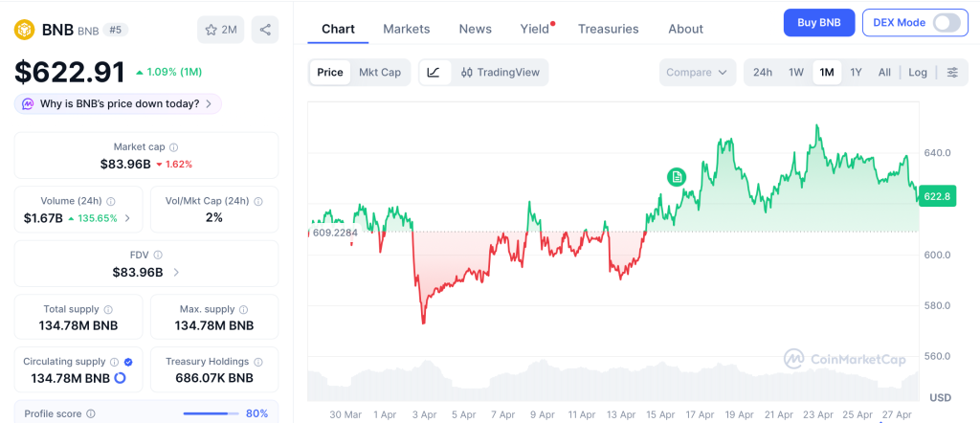This screenshot has width=980, height=423.
Task: Toggle the DEX Mode switch
Action: (x=946, y=23)
